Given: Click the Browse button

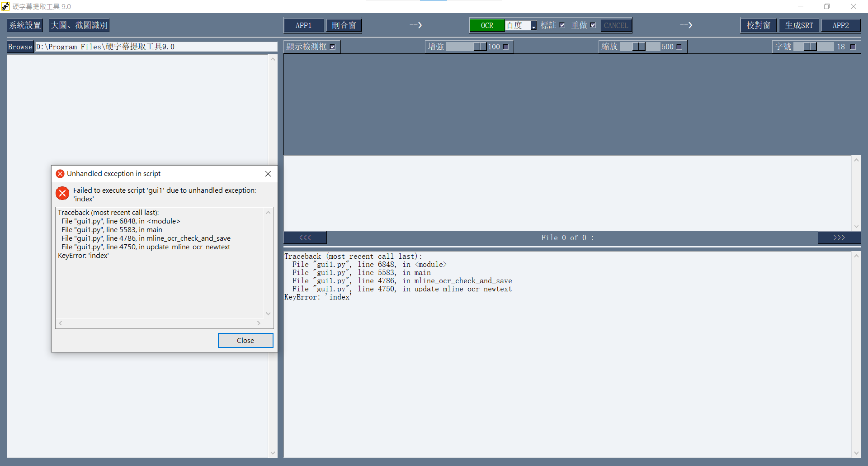Looking at the screenshot, I should (20, 47).
